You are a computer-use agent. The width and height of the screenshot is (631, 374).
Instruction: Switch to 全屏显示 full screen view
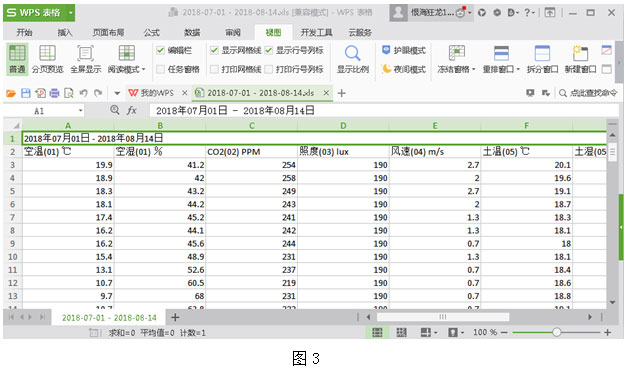85,59
